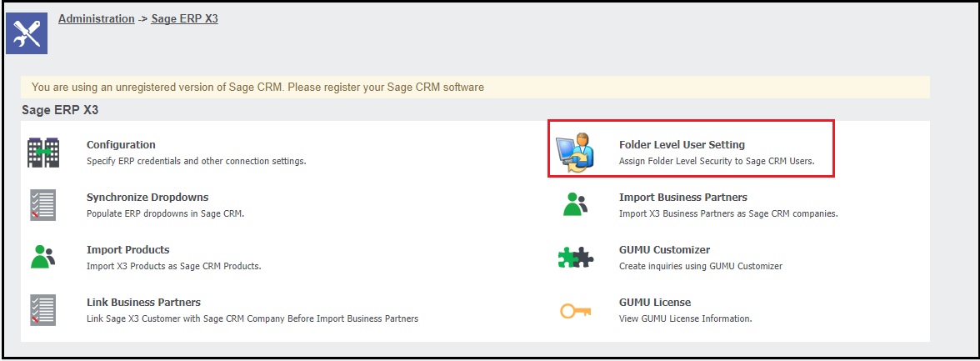Click the GUMU Customizer puzzle pieces icon
980x361 pixels.
click(576, 258)
